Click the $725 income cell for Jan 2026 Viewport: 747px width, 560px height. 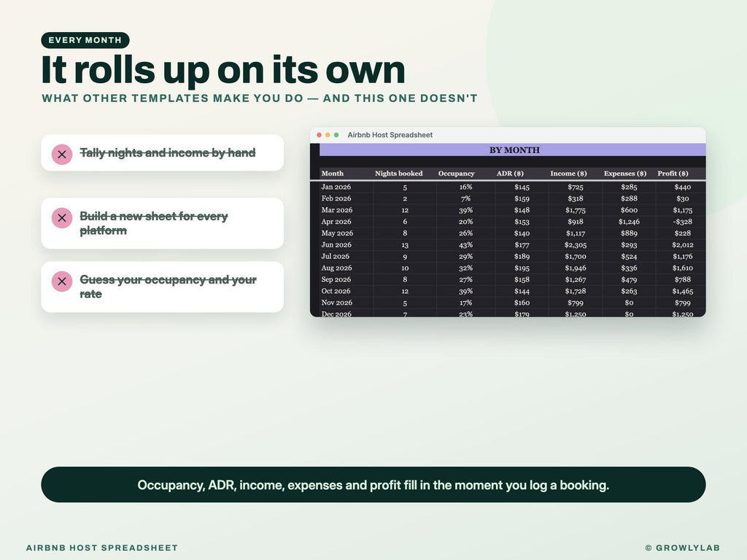[576, 187]
